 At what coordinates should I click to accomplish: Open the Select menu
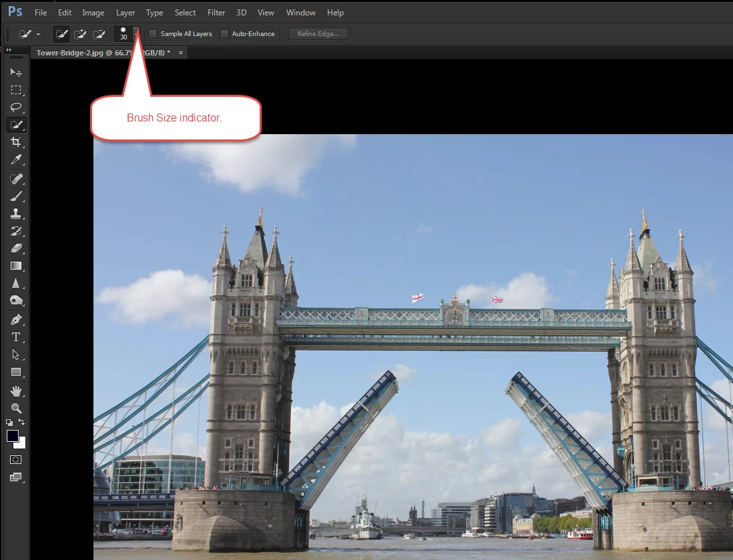[x=185, y=13]
